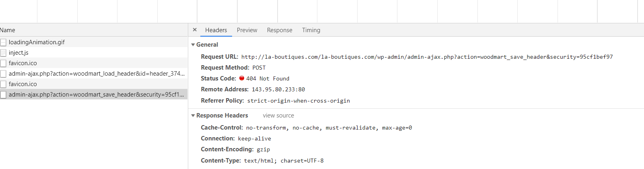Open the Response tab
The height and width of the screenshot is (169, 644).
click(280, 30)
